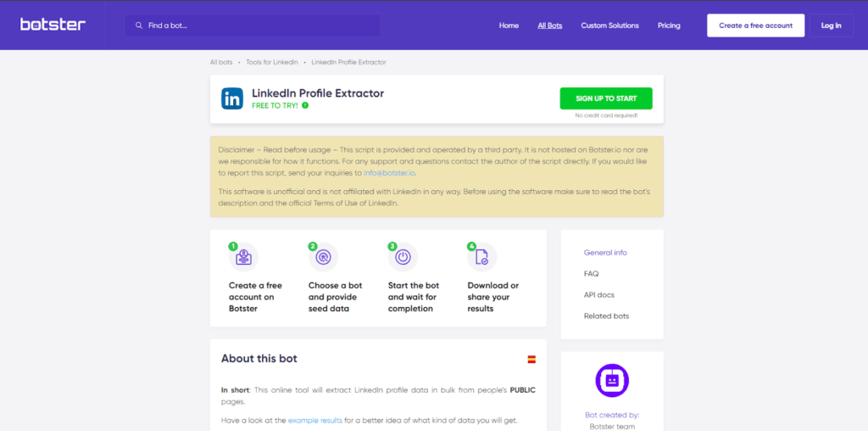Click the Bot created by label
Viewport: 868px width, 431px height.
[x=612, y=415]
